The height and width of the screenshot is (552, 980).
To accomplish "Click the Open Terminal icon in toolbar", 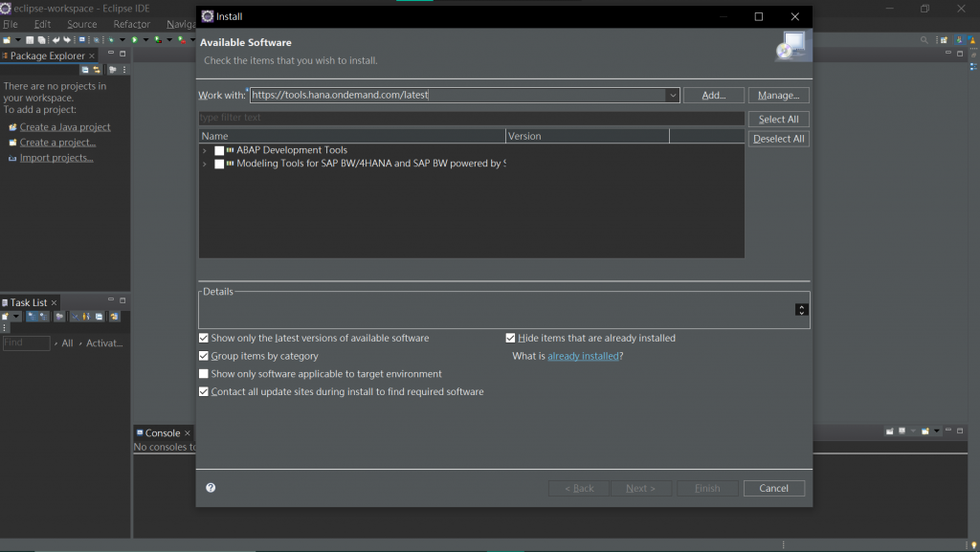I will pyautogui.click(x=82, y=39).
